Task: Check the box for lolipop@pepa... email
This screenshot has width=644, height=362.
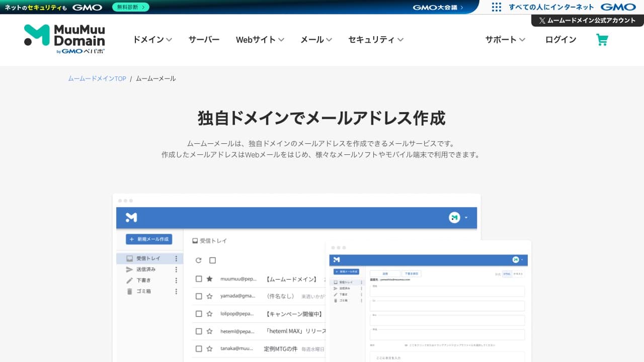Action: point(199,314)
